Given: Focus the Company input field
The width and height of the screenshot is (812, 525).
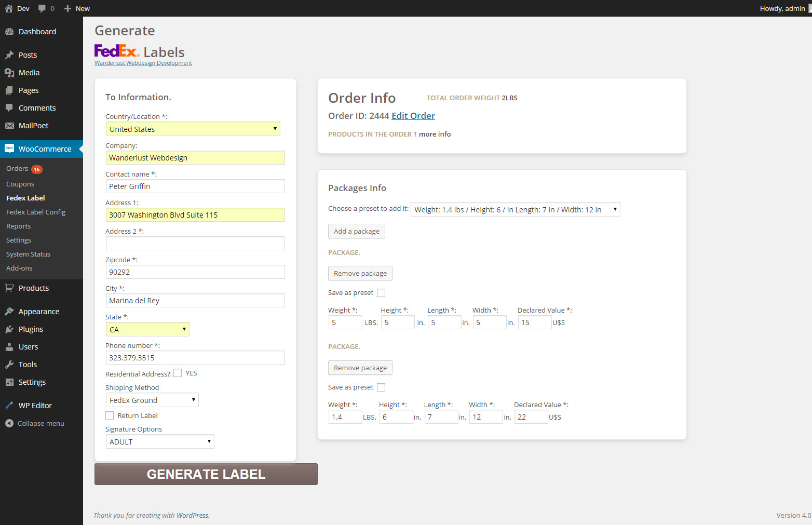Looking at the screenshot, I should pos(195,157).
